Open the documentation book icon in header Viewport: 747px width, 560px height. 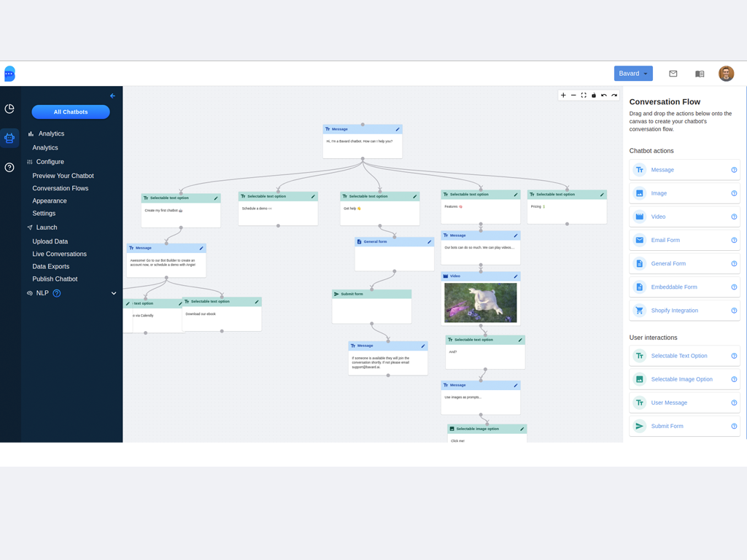tap(700, 74)
